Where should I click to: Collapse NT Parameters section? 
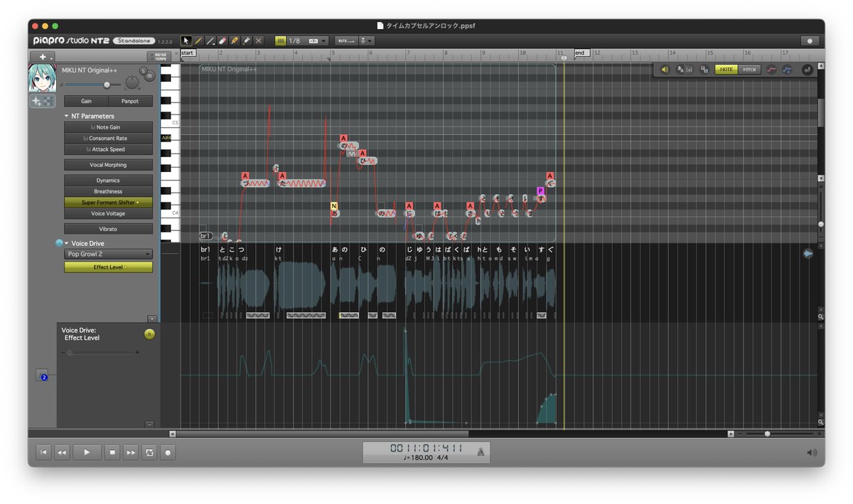point(67,116)
